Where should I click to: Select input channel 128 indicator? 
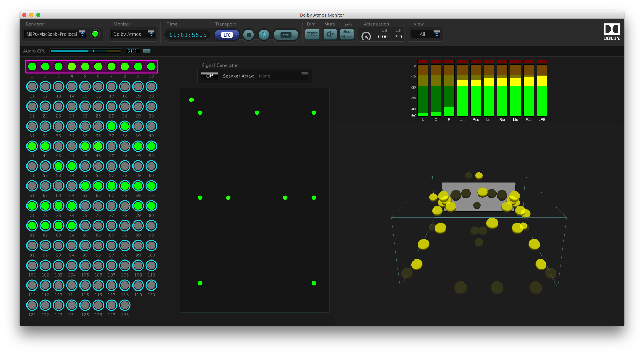coord(125,305)
